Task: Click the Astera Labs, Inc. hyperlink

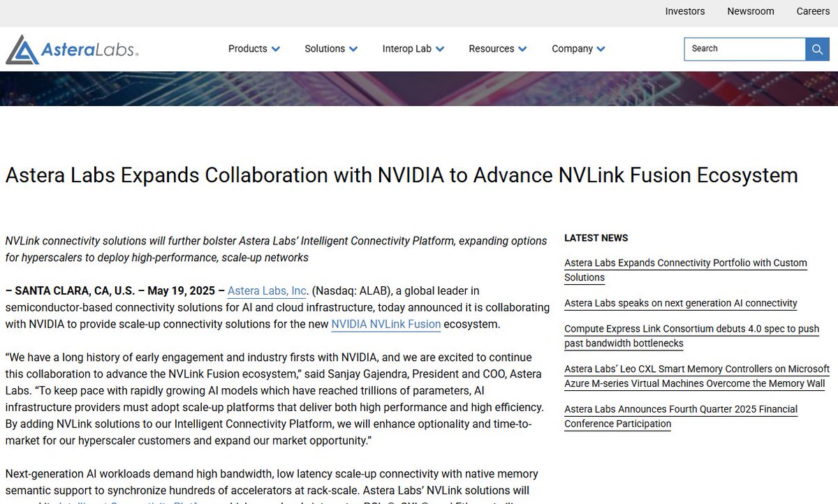Action: tap(266, 290)
